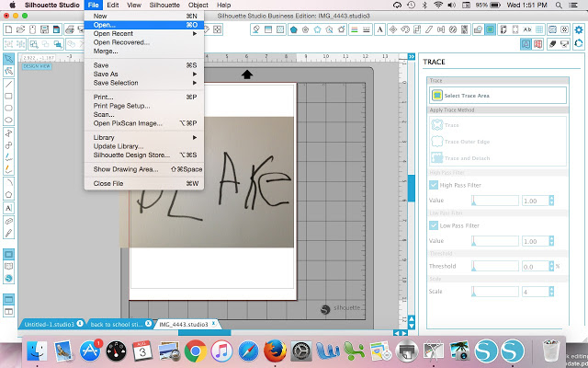The image size is (588, 368).
Task: Open Spotlight search in menu bar
Action: point(559,6)
